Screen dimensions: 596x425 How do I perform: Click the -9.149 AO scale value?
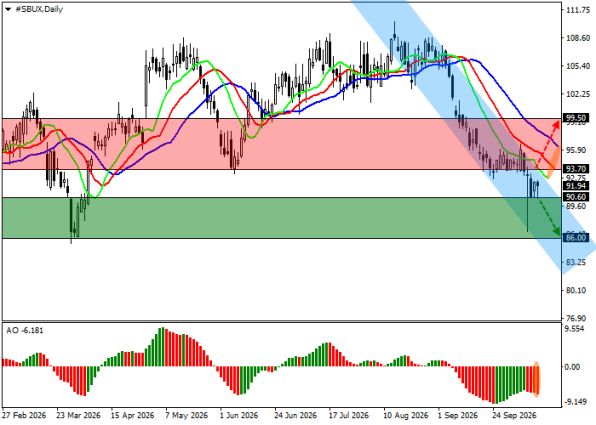pyautogui.click(x=575, y=402)
